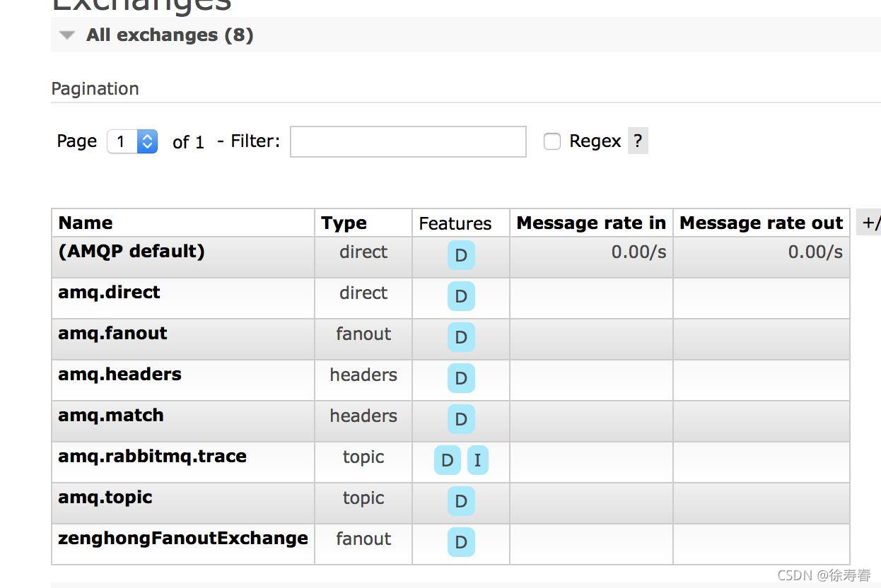Sort table by Type column header

click(344, 223)
